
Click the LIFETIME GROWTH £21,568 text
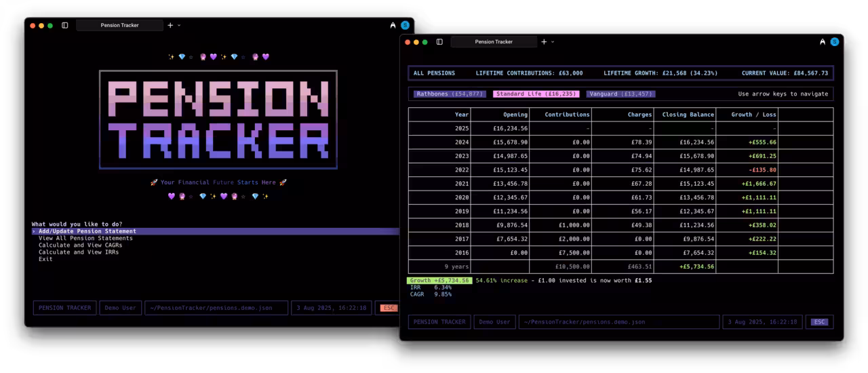point(660,73)
